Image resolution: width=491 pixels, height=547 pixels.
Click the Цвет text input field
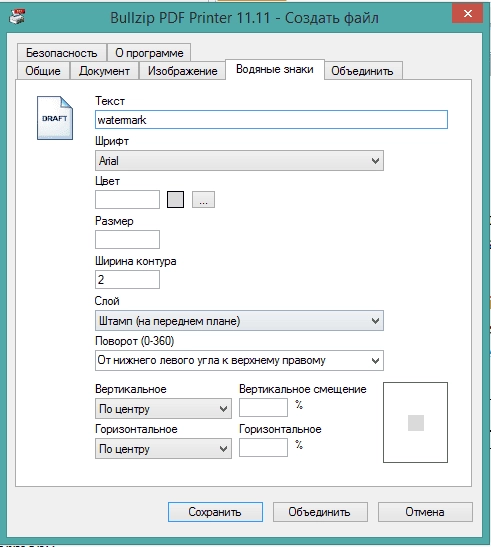coord(127,200)
